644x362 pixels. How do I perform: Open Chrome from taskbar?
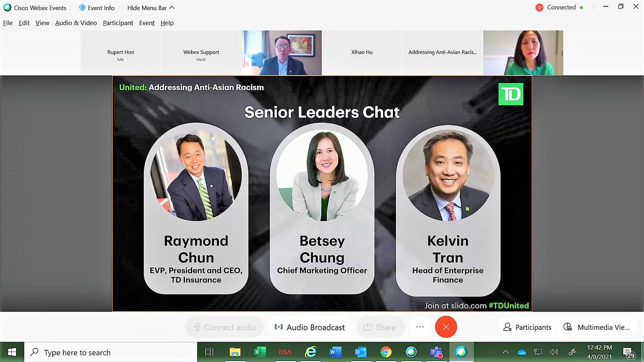tap(386, 352)
